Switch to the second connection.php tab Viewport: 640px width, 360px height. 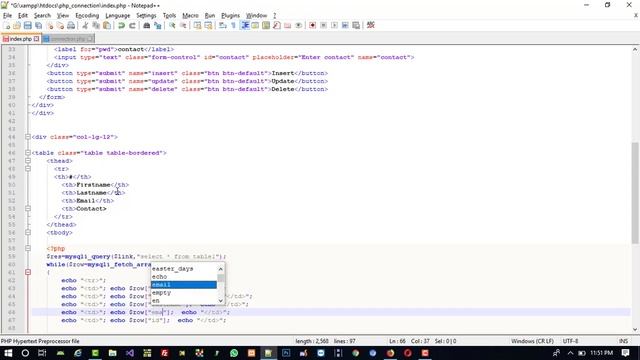pyautogui.click(x=67, y=39)
